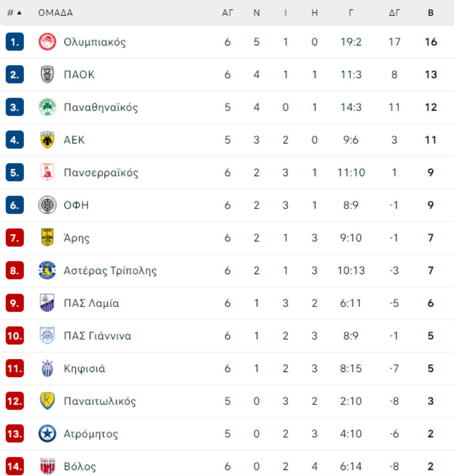Click the Βόλος striped club crest
The height and width of the screenshot is (476, 454).
tap(47, 466)
